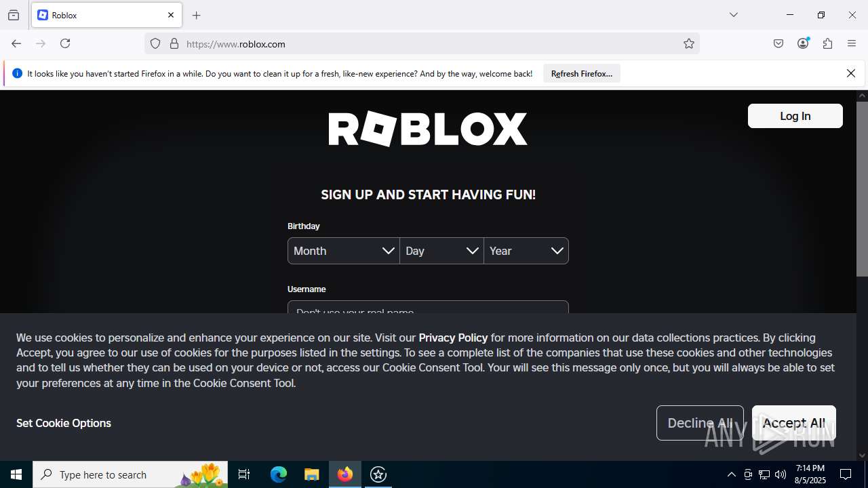Image resolution: width=868 pixels, height=488 pixels.
Task: Click the star app icon on taskbar
Action: coord(378,474)
